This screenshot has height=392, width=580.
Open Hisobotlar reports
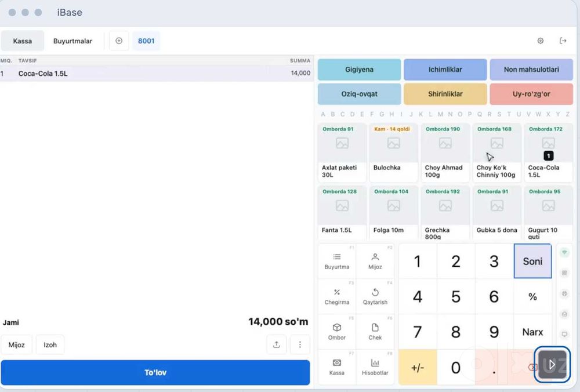tap(375, 367)
